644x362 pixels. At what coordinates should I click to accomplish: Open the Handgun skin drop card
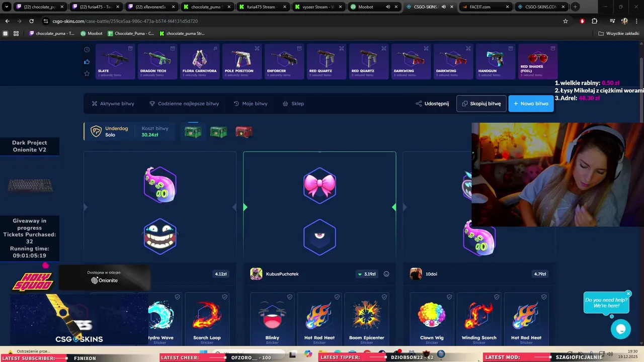click(x=496, y=61)
